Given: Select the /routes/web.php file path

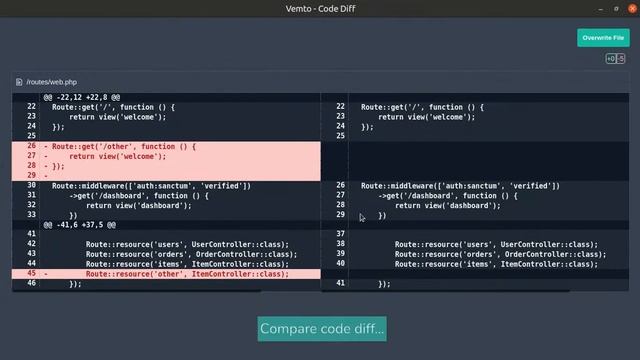Looking at the screenshot, I should 51,82.
